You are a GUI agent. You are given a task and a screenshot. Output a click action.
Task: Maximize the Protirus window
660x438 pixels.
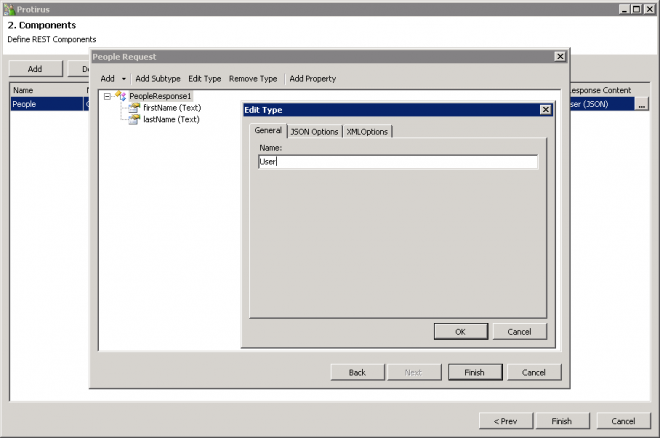coord(637,9)
